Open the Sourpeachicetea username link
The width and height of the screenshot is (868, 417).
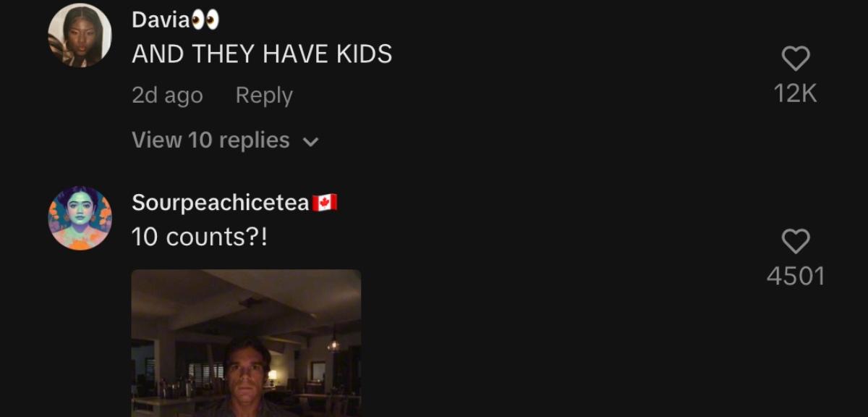[x=221, y=203]
